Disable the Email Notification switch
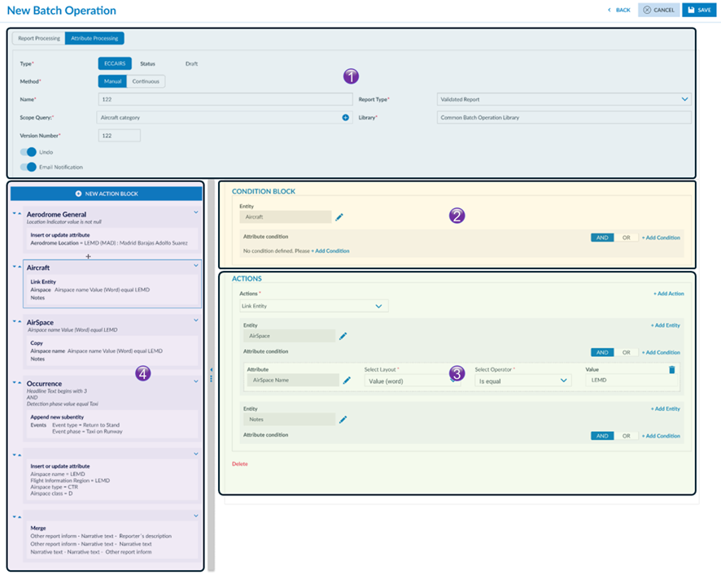Image resolution: width=721 pixels, height=588 pixels. (x=28, y=168)
